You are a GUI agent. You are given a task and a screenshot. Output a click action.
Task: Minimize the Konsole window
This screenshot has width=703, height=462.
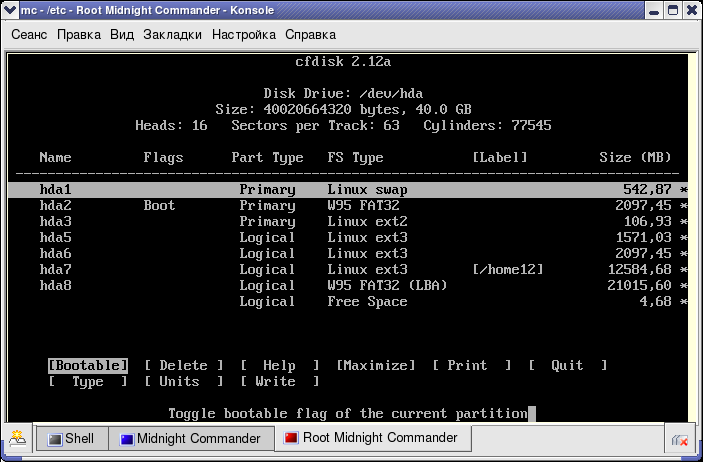click(x=654, y=10)
